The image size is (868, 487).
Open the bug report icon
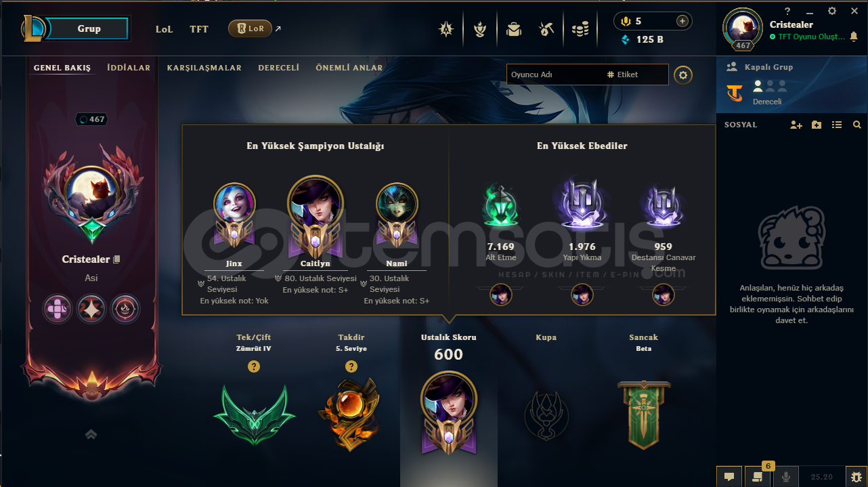pos(856,477)
